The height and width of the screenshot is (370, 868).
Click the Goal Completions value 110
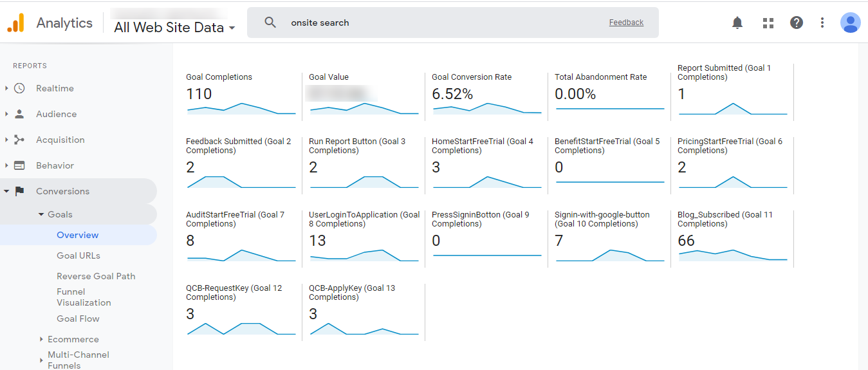coord(199,94)
